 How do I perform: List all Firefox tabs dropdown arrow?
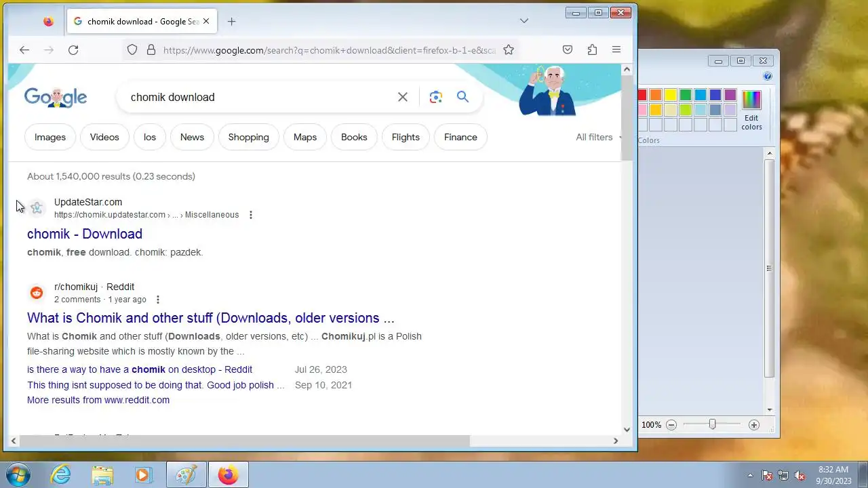point(524,21)
